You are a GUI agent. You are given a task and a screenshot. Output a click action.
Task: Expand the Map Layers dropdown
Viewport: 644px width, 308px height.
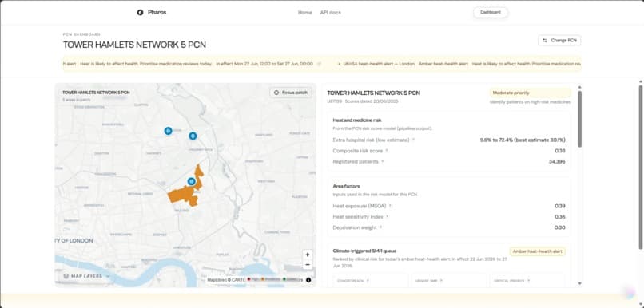pyautogui.click(x=86, y=276)
